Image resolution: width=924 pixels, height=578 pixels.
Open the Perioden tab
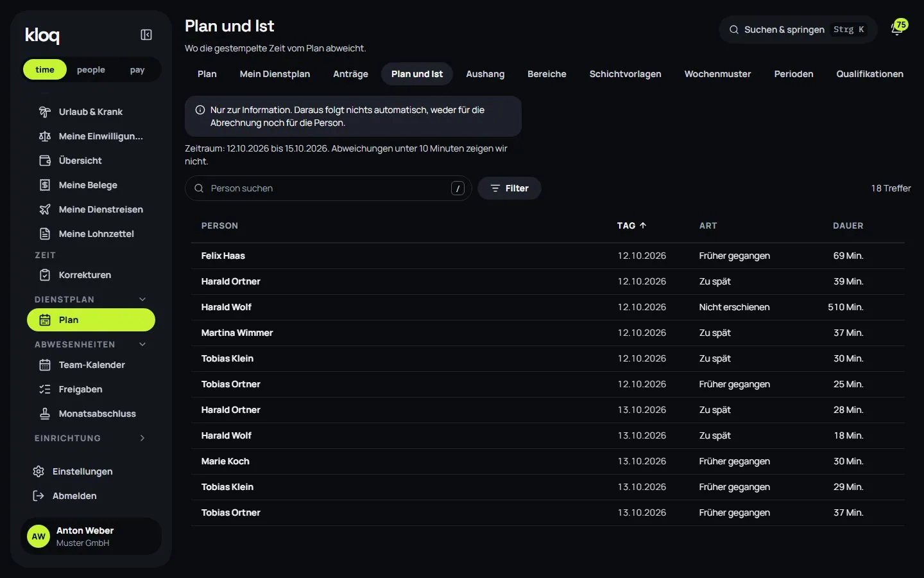794,74
